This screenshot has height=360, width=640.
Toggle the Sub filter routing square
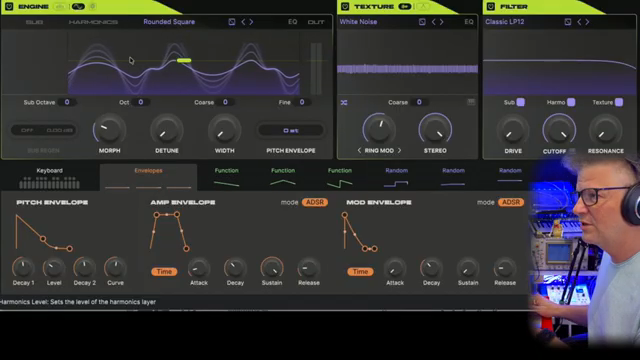click(520, 102)
